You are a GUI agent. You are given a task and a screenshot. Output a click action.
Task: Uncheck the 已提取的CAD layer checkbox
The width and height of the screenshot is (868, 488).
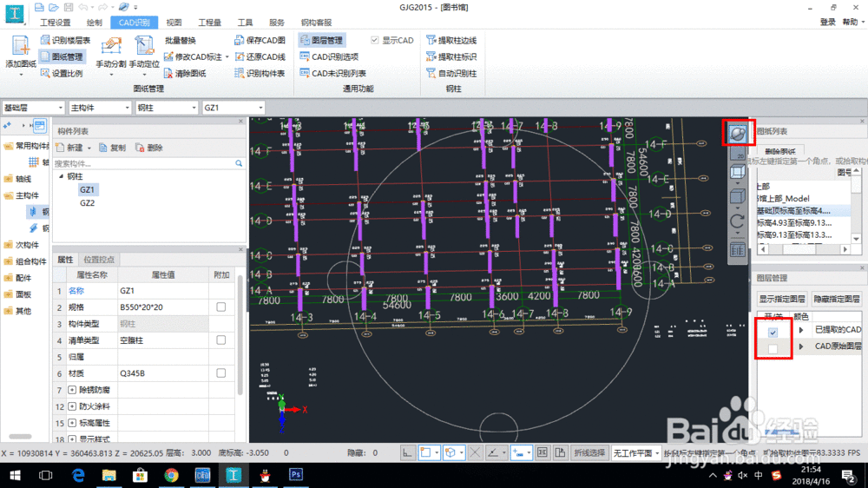(x=773, y=331)
